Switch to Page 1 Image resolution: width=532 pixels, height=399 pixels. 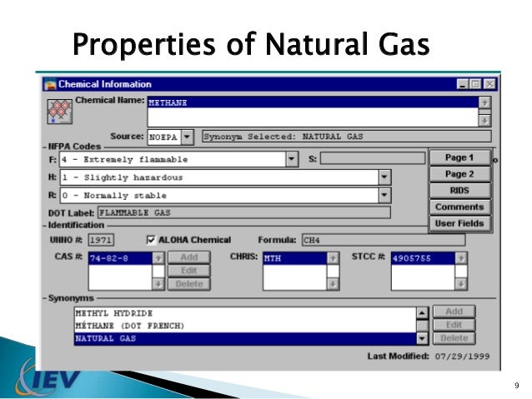coord(459,157)
